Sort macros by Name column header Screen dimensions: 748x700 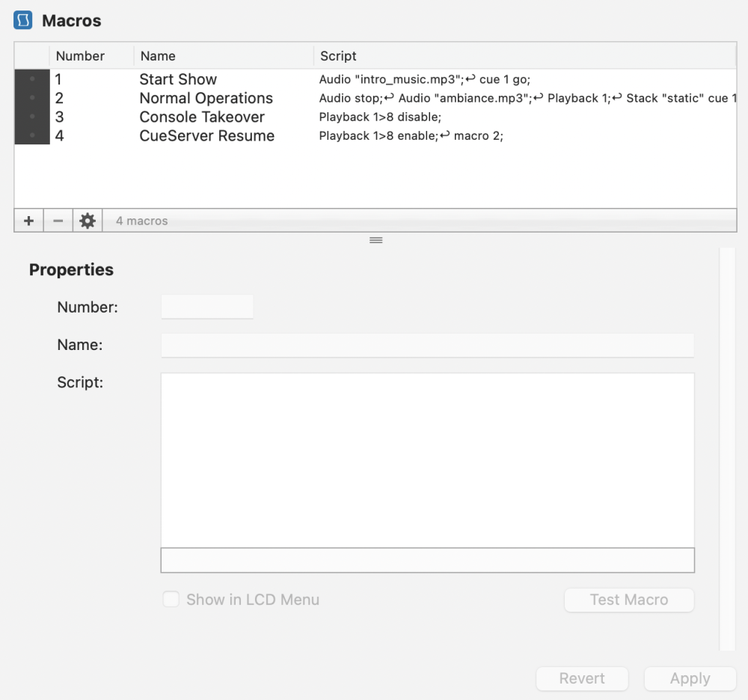(158, 56)
